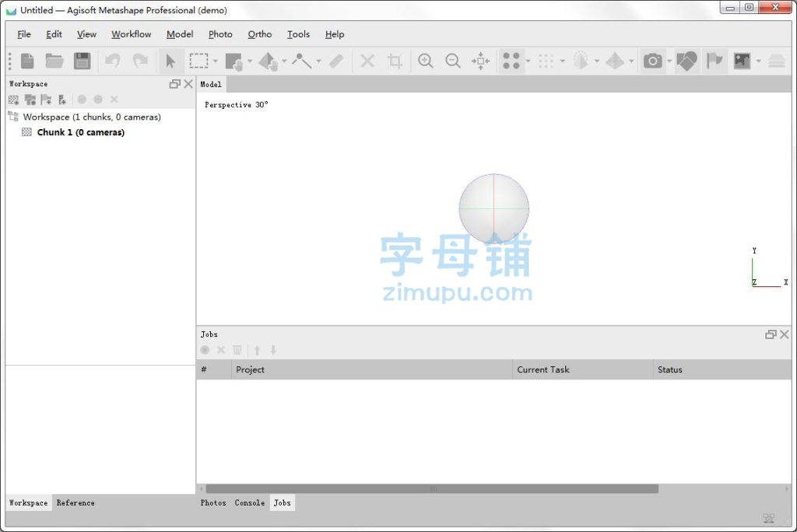Open the point cloud view dropdown arrow
The image size is (797, 532).
528,61
